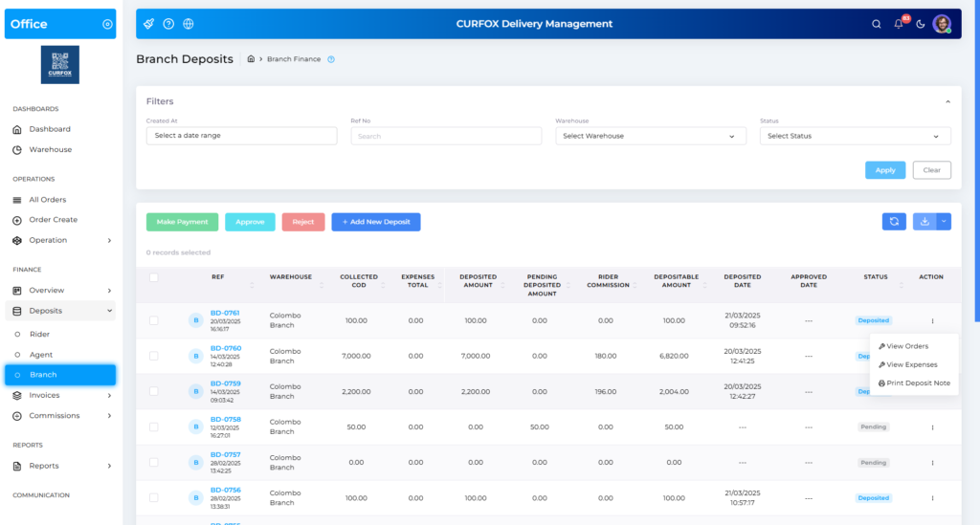This screenshot has height=525, width=980.
Task: Open the Select Warehouse dropdown
Action: pyautogui.click(x=651, y=136)
